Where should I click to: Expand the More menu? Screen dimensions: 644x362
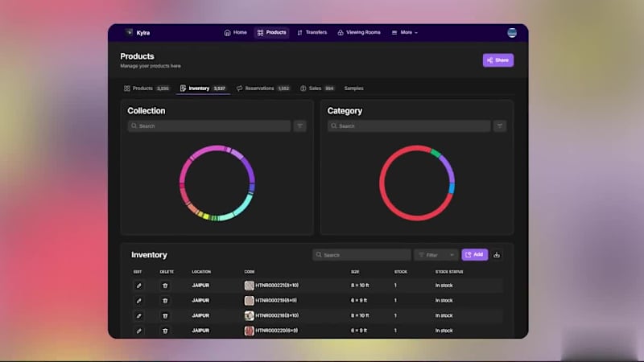pos(405,32)
